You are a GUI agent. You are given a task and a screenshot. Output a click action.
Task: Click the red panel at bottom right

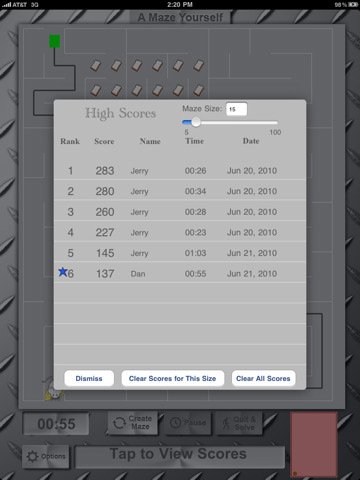314,445
